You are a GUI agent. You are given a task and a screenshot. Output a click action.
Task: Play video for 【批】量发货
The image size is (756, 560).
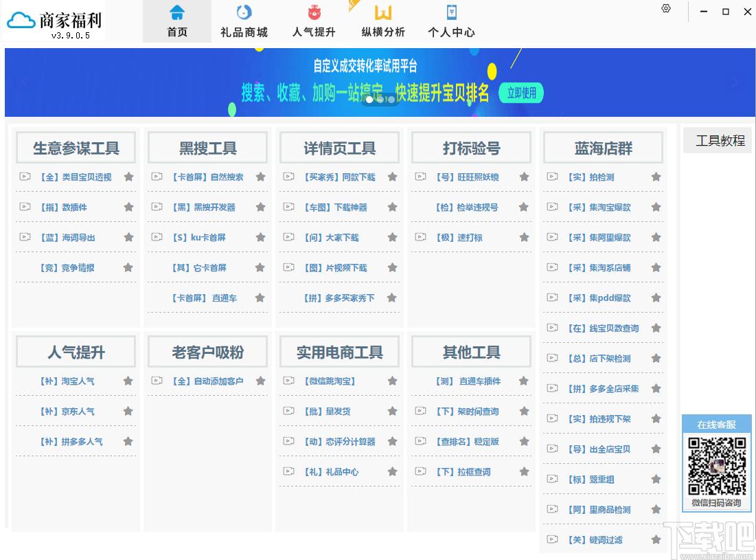coord(289,411)
